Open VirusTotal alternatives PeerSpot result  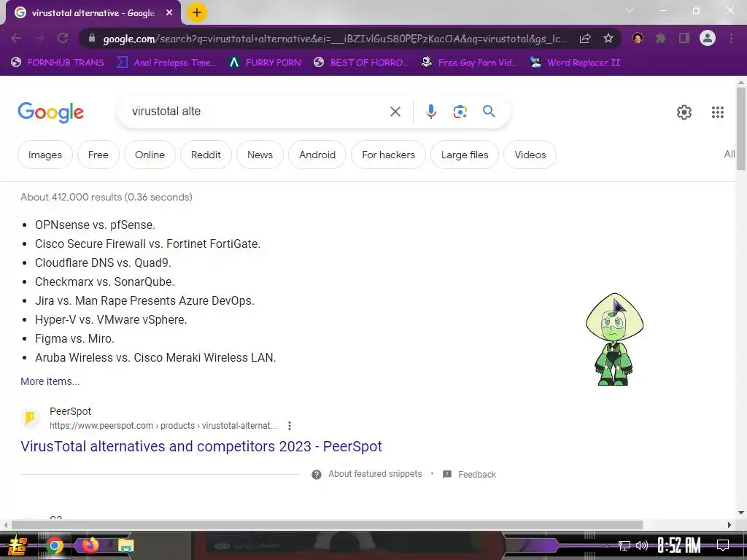tap(201, 446)
